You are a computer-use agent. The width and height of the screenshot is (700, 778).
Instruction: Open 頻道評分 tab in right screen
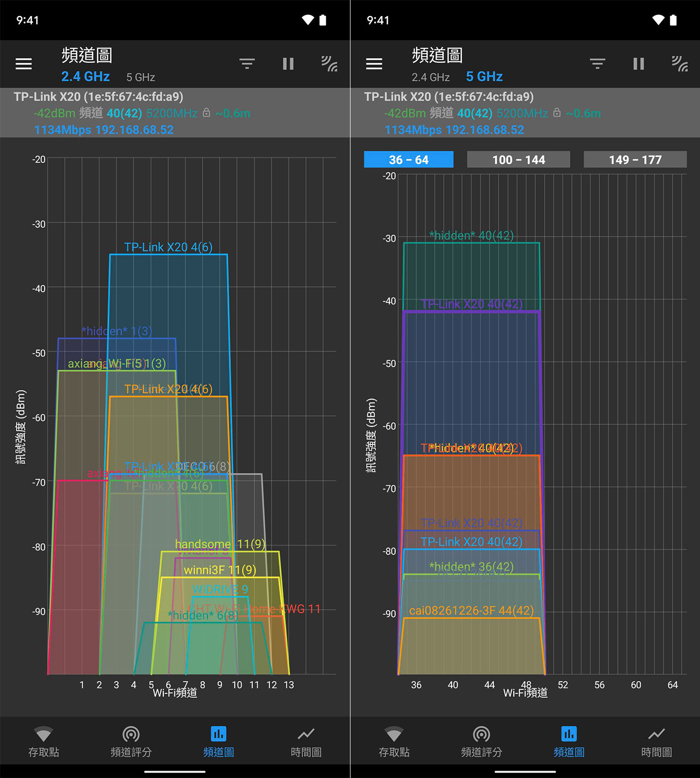click(482, 742)
